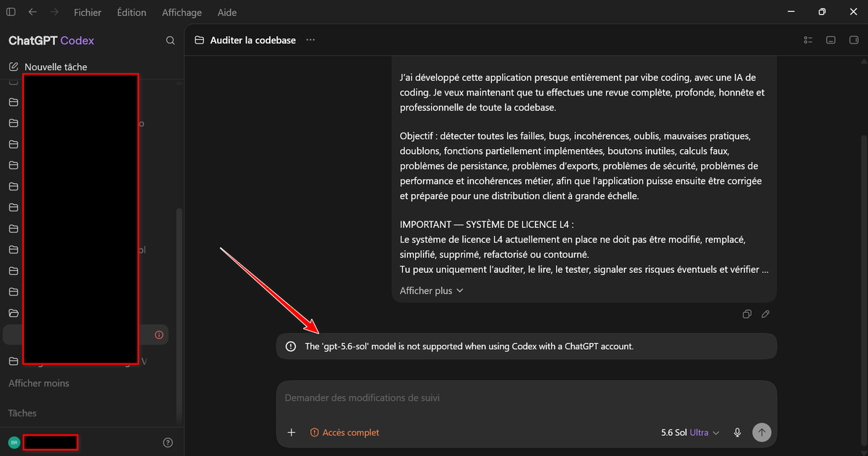The image size is (868, 456).
Task: Click the Auditer la codebase title
Action: [x=253, y=41]
